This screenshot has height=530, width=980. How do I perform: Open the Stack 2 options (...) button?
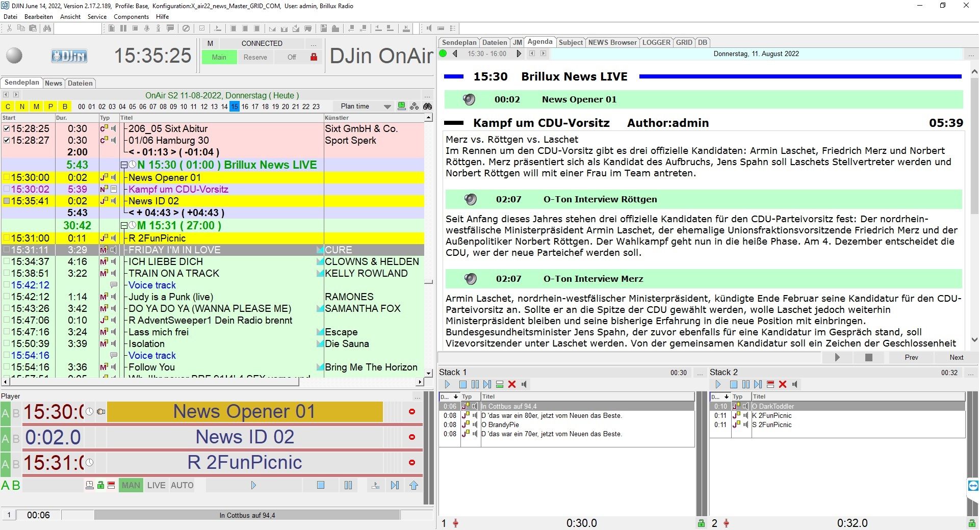(x=970, y=373)
